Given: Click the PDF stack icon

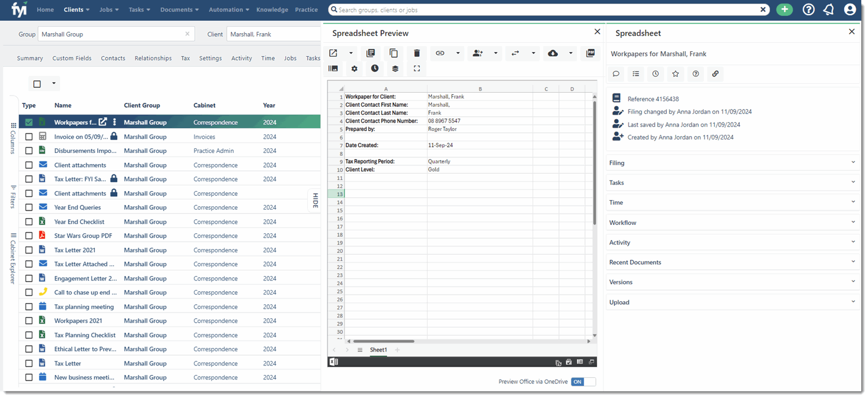Looking at the screenshot, I should click(x=590, y=53).
